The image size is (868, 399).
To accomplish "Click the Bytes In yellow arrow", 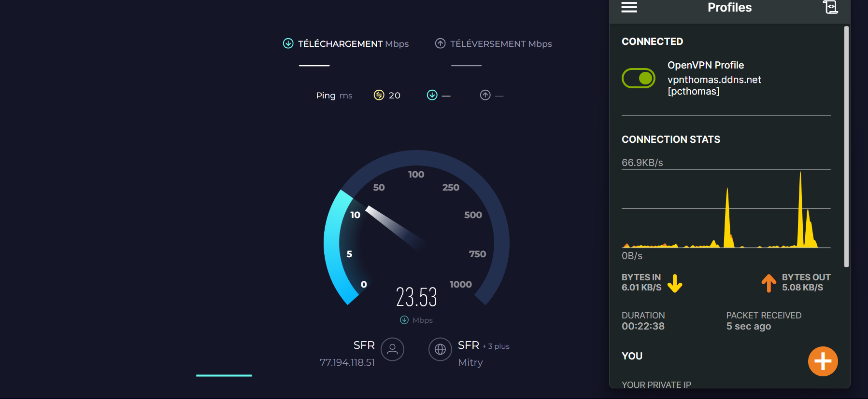I will coord(675,283).
